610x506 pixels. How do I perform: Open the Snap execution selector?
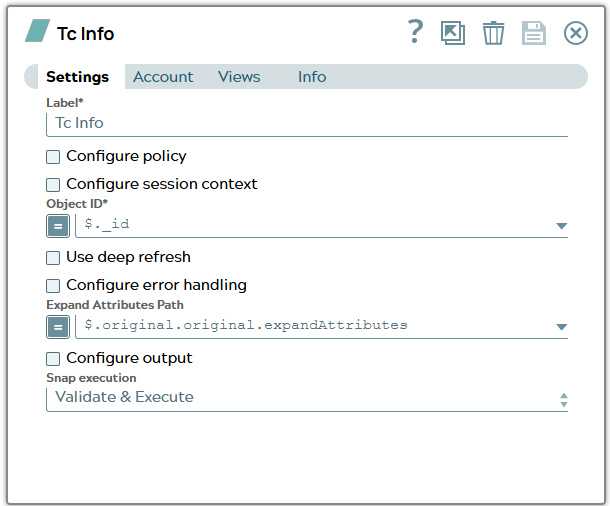point(307,399)
